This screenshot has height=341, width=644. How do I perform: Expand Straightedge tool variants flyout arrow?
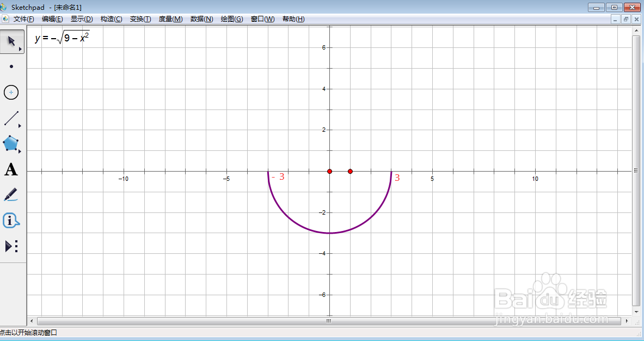pos(20,126)
